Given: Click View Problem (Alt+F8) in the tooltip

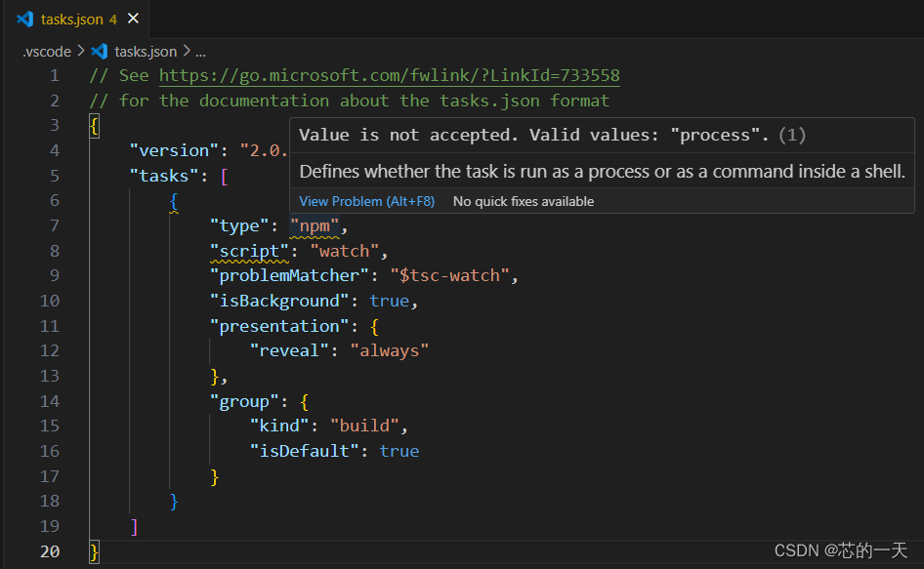Looking at the screenshot, I should (x=366, y=201).
